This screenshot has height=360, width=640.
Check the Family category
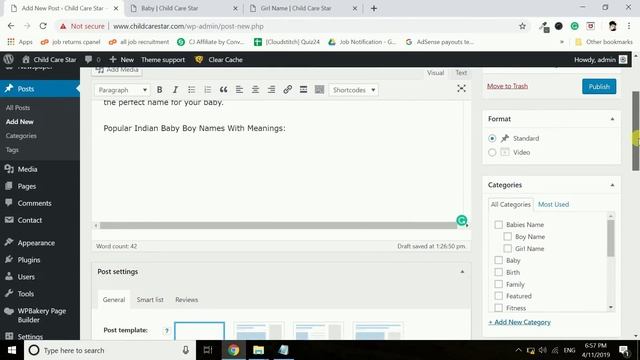tap(498, 284)
